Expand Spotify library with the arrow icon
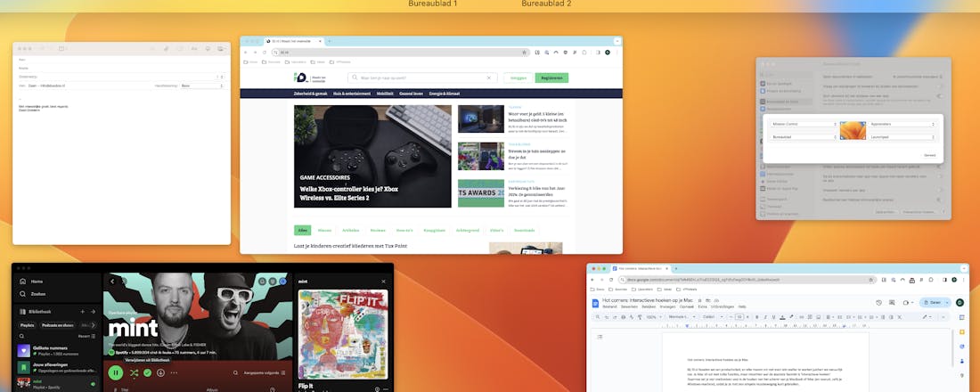The width and height of the screenshot is (980, 392). pos(94,311)
